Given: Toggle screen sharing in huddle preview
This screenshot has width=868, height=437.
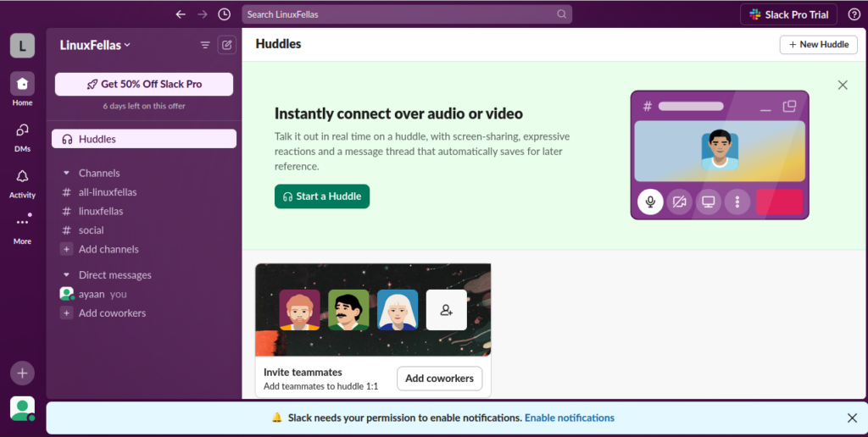Looking at the screenshot, I should pos(709,202).
